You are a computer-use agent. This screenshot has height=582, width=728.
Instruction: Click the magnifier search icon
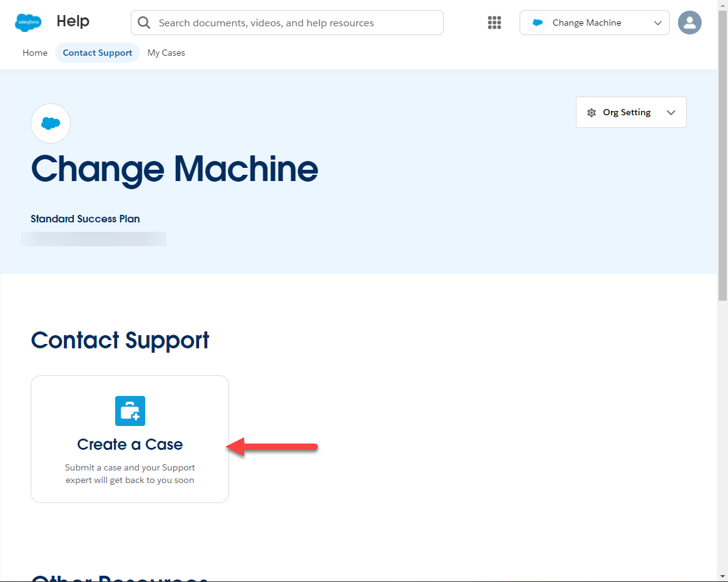(144, 23)
